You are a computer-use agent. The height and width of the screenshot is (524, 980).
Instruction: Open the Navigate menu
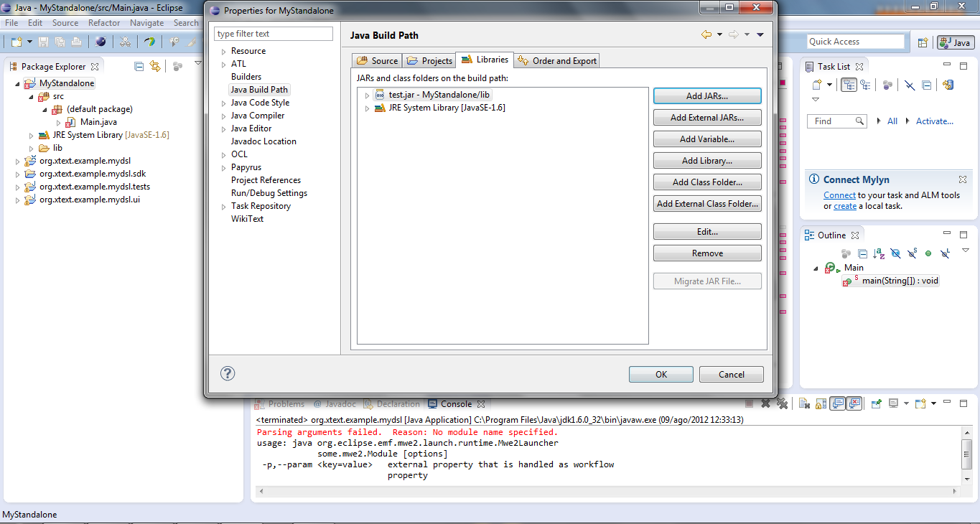pos(147,23)
